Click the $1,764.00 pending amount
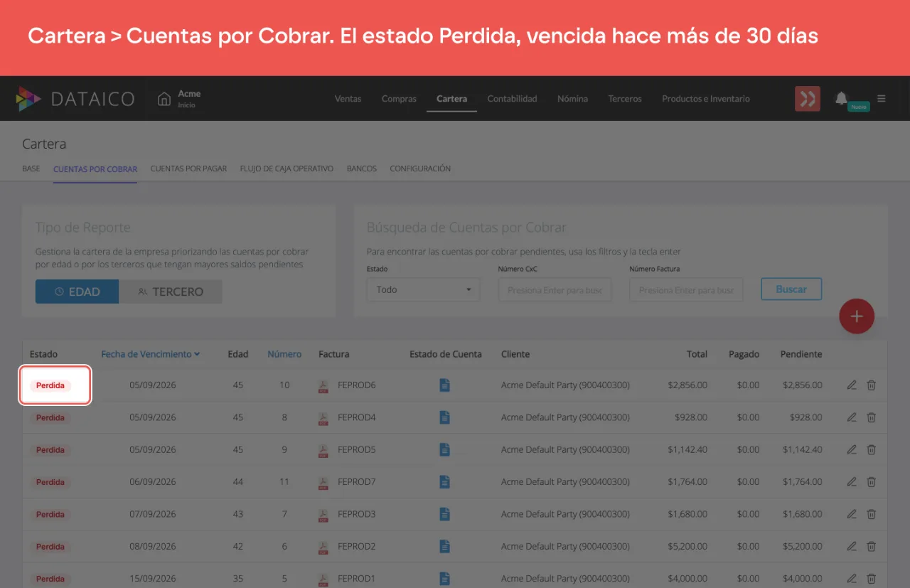The width and height of the screenshot is (910, 588). [803, 482]
